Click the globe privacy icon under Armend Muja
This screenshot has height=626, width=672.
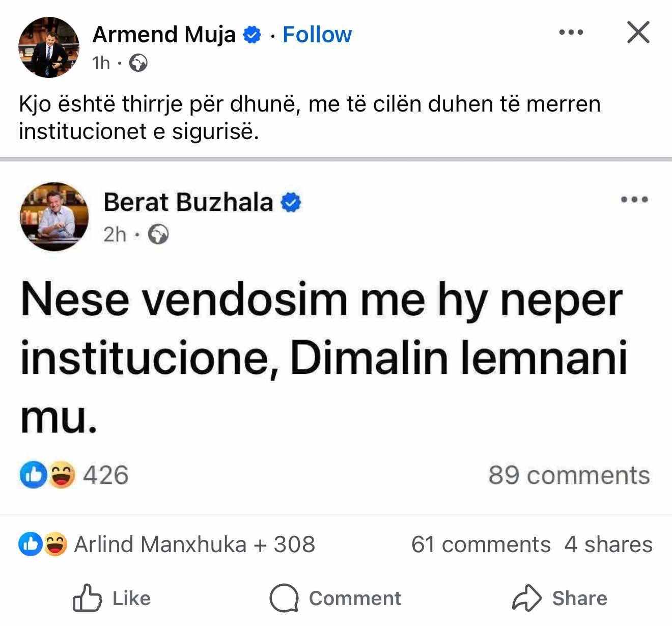138,64
